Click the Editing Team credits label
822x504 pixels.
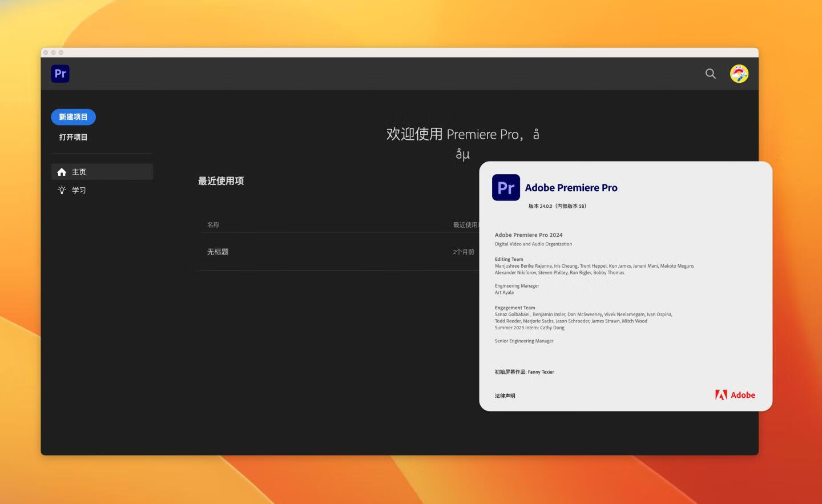tap(509, 259)
